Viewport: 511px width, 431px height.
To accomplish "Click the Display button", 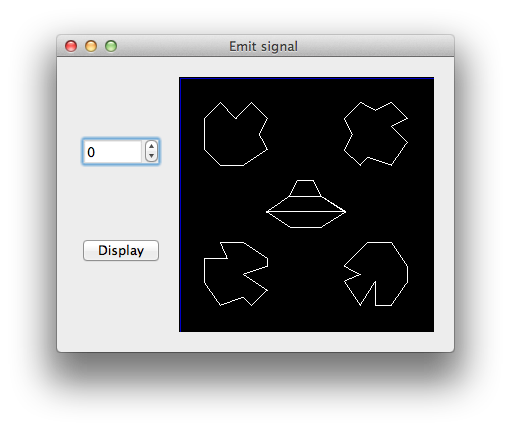I will coord(121,250).
